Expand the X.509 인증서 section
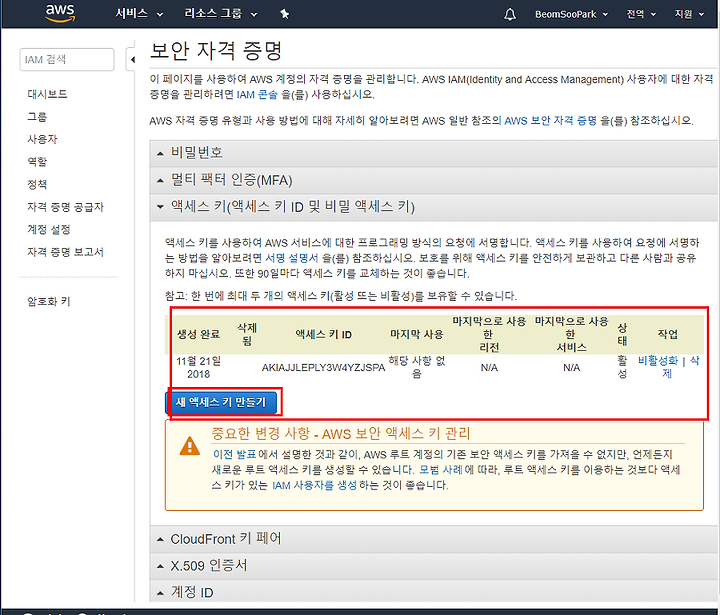The width and height of the screenshot is (720, 615). [x=433, y=566]
